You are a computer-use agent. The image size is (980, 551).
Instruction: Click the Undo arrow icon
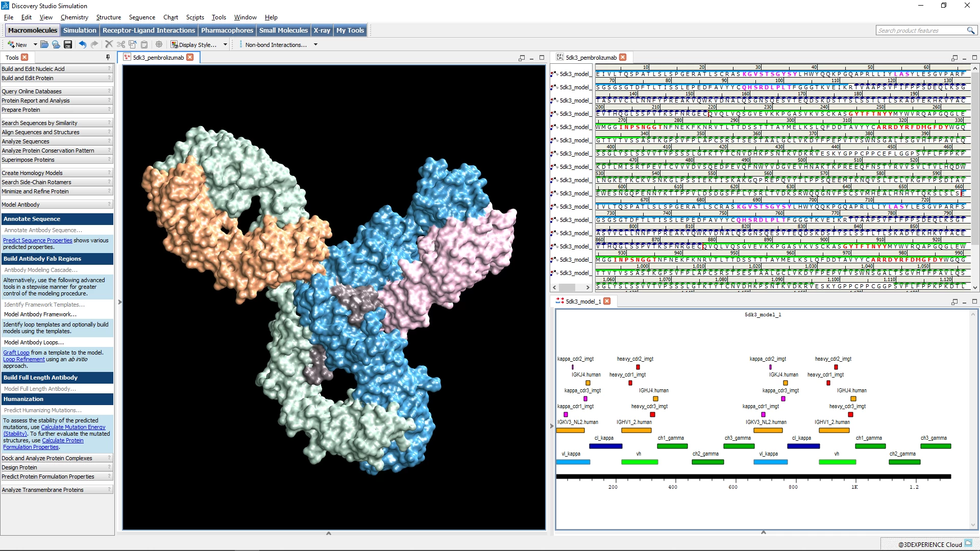[x=83, y=44]
